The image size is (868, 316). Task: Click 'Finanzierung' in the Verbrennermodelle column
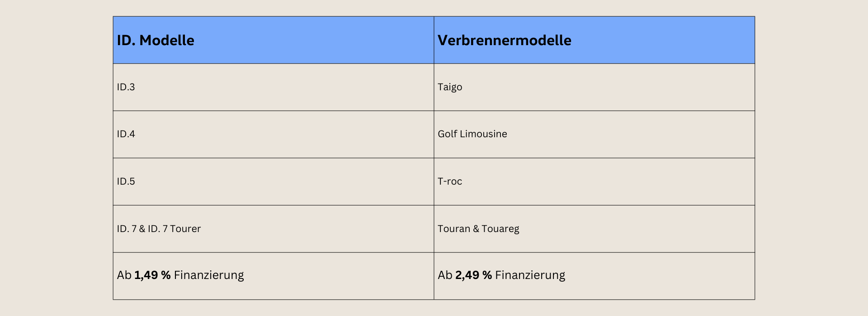tap(530, 275)
